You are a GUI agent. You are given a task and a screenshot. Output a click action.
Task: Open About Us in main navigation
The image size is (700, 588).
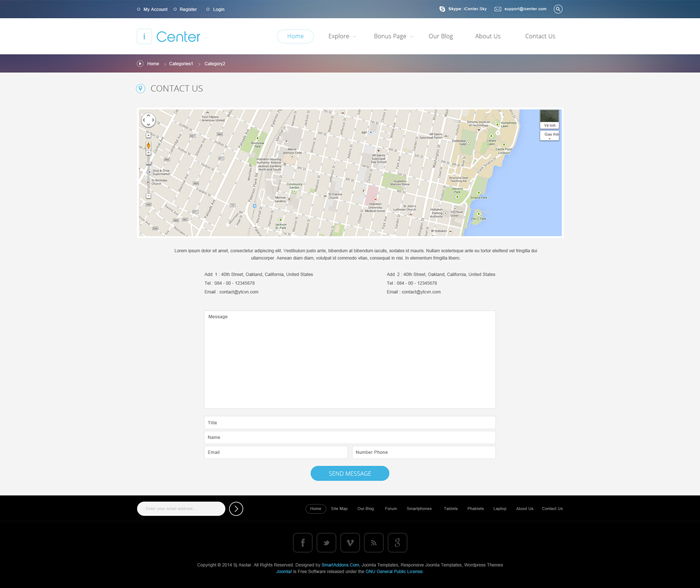click(487, 36)
